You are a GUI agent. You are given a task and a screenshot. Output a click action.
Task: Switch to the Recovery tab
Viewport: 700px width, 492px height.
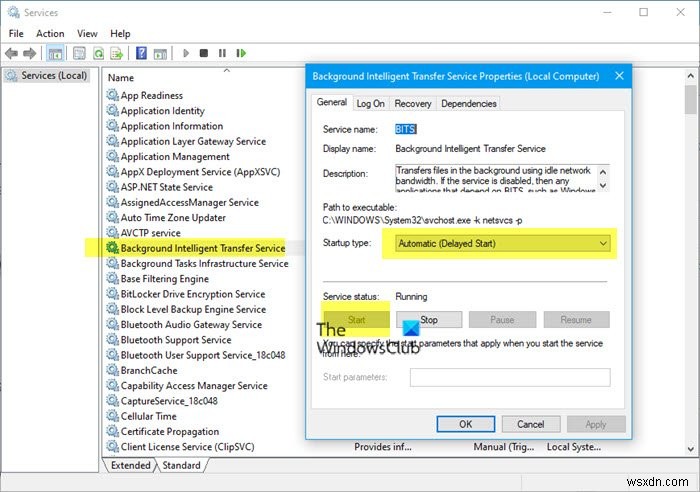[x=413, y=104]
